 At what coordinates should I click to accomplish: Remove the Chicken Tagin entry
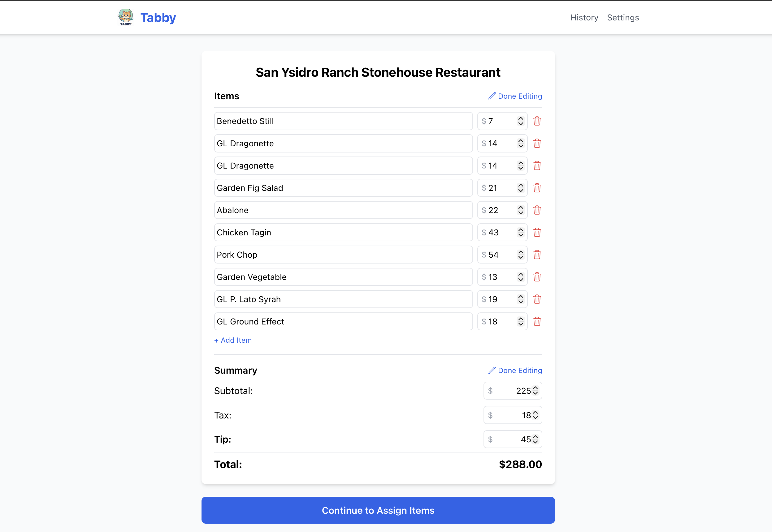click(x=537, y=232)
